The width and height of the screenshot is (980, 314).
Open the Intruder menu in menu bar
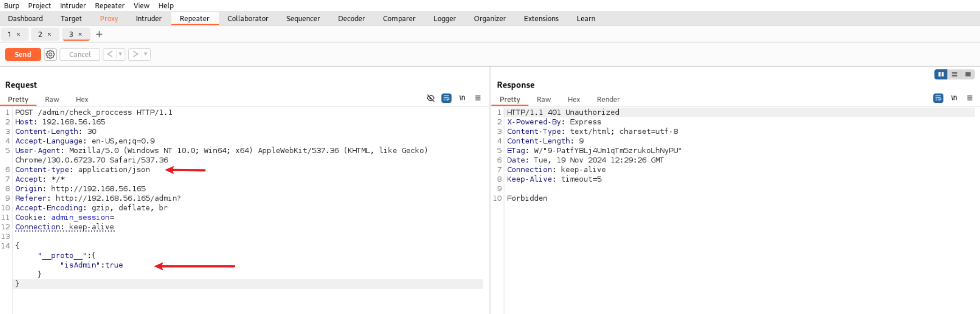[x=73, y=6]
